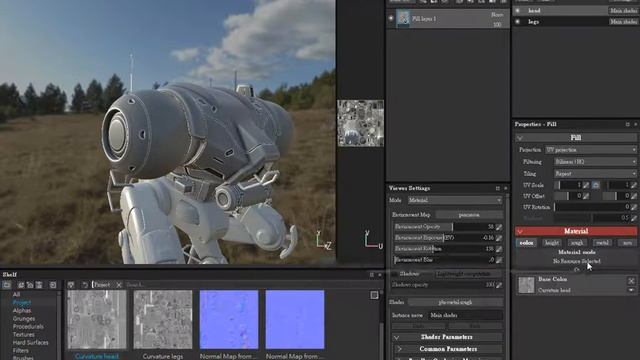This screenshot has height=360, width=640.
Task: Click the first shelf view icon in Shelf toolbar
Action: click(7, 285)
